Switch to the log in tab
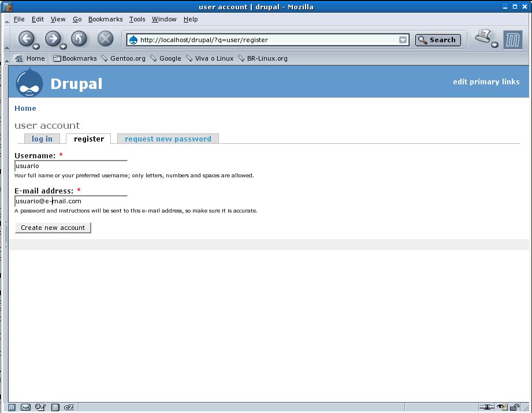The height and width of the screenshot is (413, 532). point(42,139)
